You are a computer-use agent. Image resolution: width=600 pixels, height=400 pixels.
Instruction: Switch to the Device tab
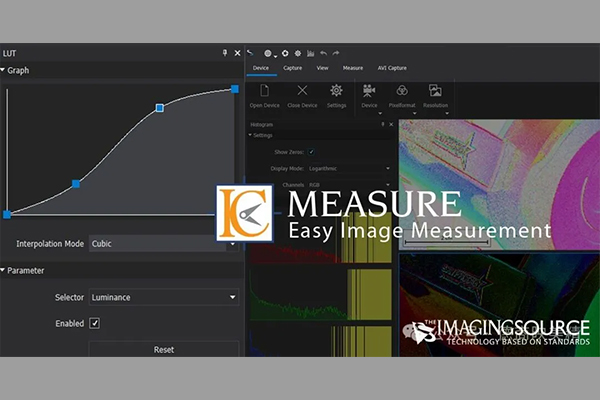coord(261,68)
